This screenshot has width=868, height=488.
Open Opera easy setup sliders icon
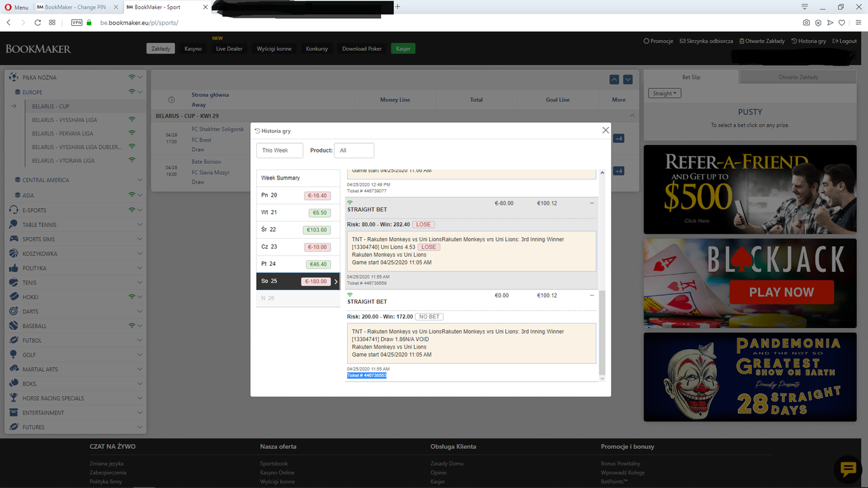[859, 22]
